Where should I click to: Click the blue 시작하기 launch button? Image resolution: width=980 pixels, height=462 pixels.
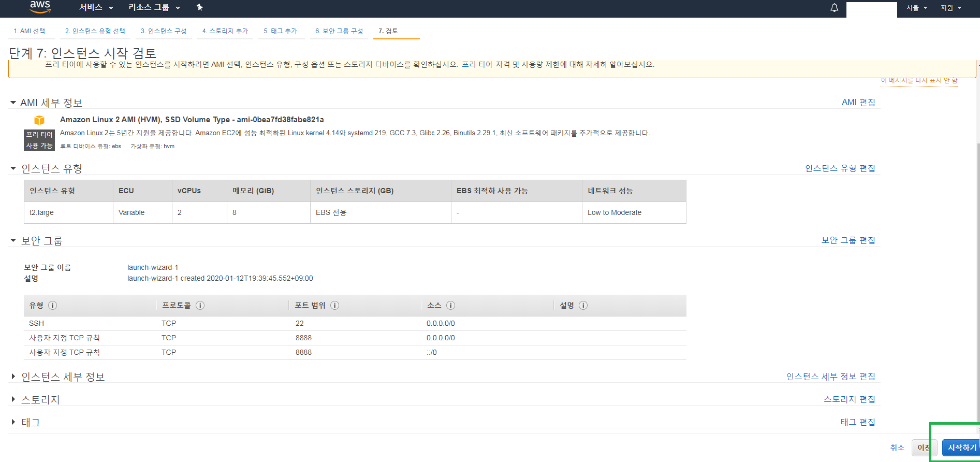[x=961, y=447]
